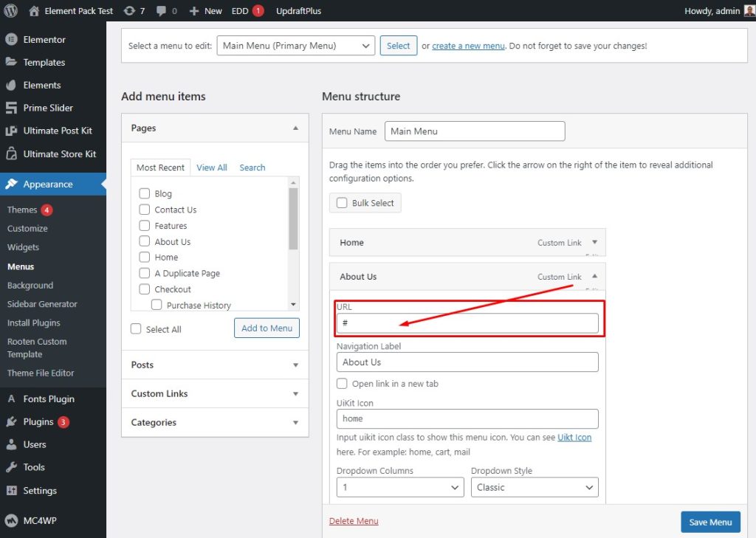Screen dimensions: 756x538
Task: Open Widgets under Appearance
Action: pyautogui.click(x=23, y=247)
